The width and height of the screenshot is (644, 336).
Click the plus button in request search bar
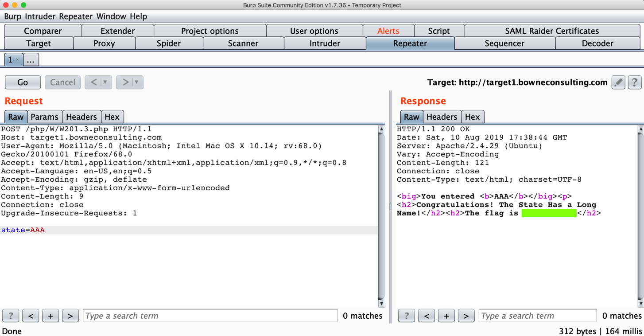click(50, 316)
